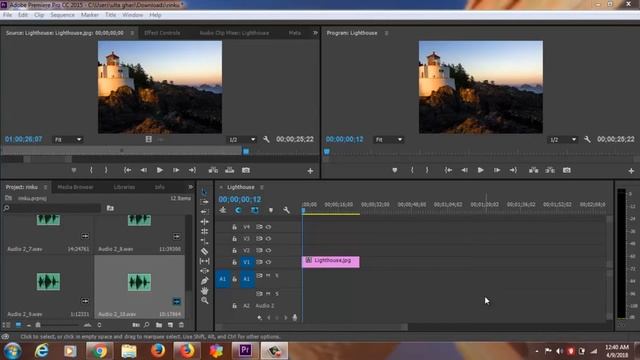Select the Track Select Forward tool
640x360 pixels.
pyautogui.click(x=204, y=202)
